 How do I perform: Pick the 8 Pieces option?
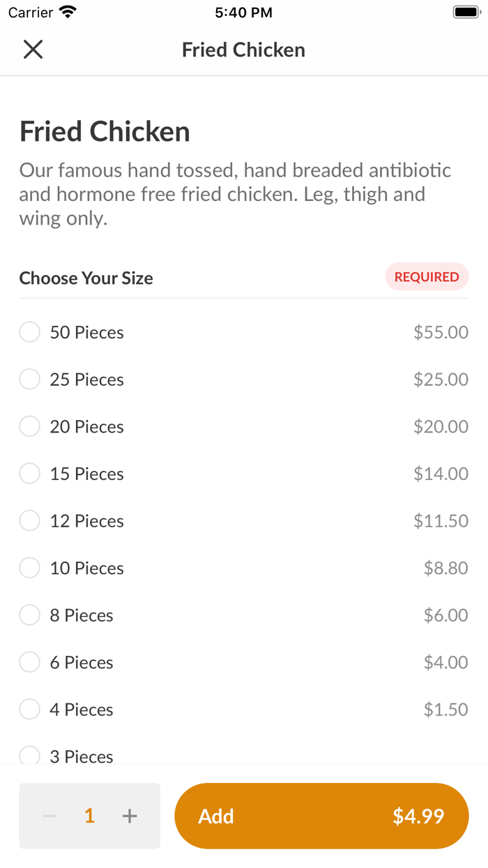pyautogui.click(x=29, y=615)
